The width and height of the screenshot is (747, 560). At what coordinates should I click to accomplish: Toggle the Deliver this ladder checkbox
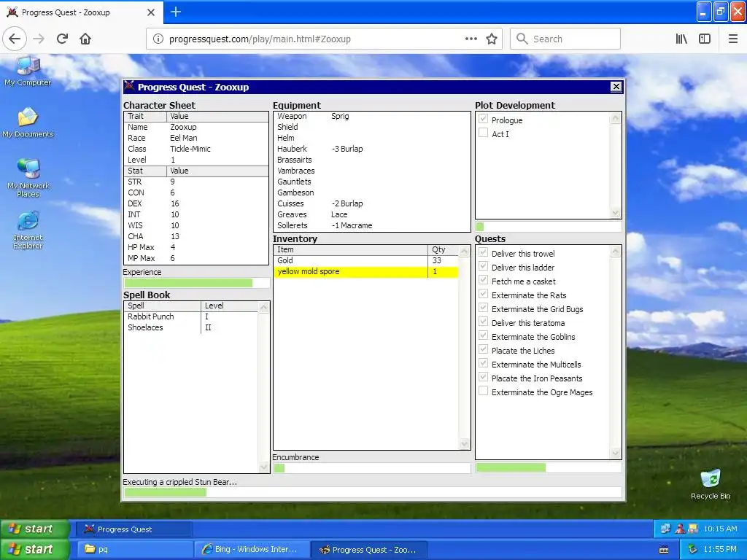[483, 265]
